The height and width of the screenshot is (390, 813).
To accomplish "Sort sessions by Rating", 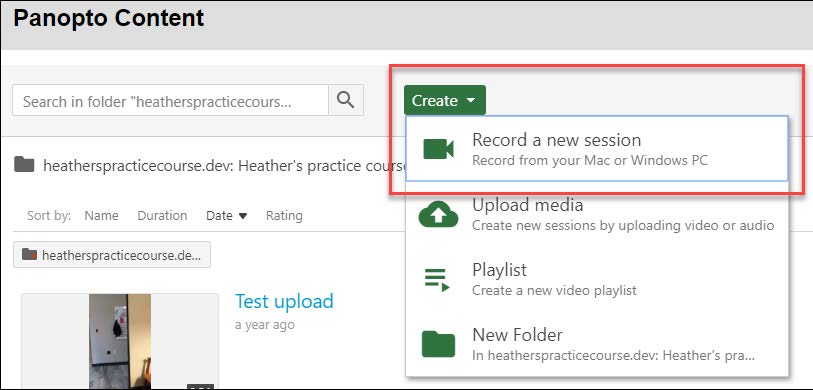I will click(x=284, y=216).
